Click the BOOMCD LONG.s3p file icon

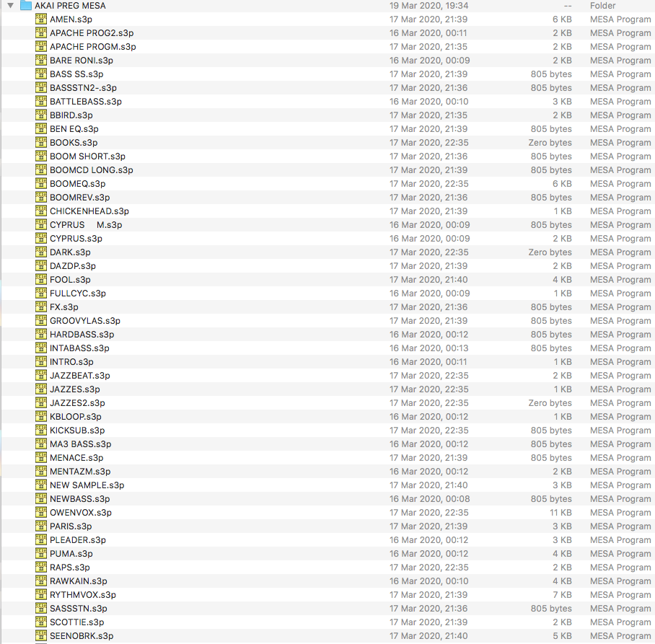point(41,170)
